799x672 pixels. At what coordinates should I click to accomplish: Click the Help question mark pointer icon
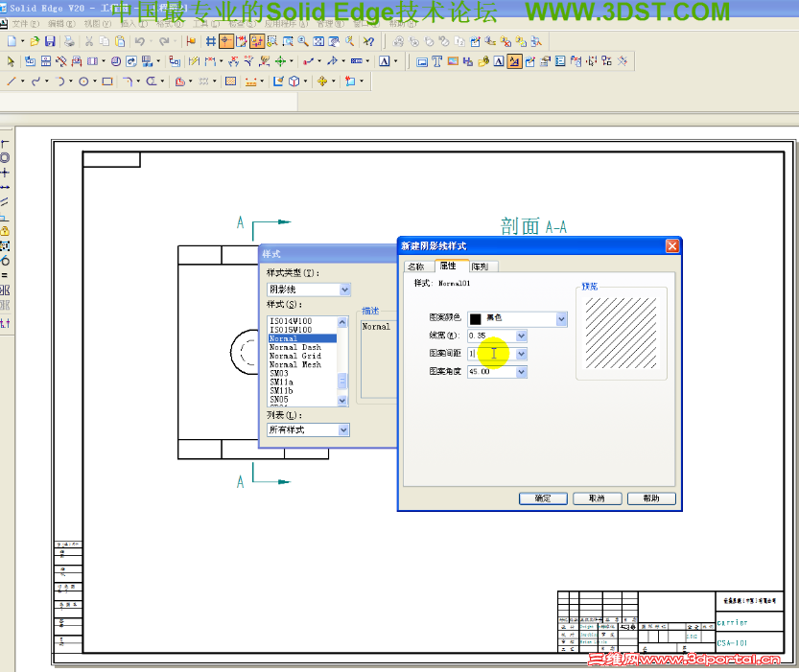click(368, 41)
